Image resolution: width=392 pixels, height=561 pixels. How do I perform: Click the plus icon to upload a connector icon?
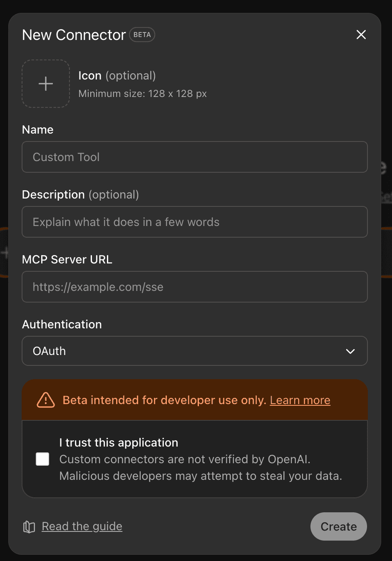coord(45,83)
